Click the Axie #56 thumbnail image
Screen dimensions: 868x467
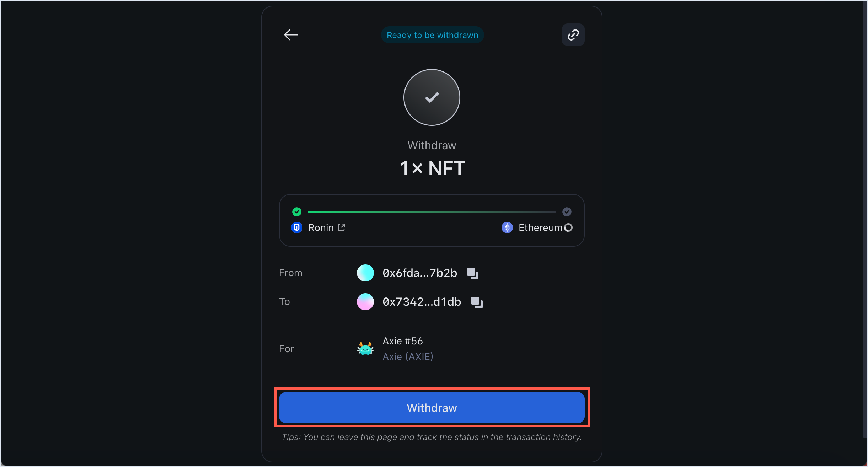click(x=365, y=349)
